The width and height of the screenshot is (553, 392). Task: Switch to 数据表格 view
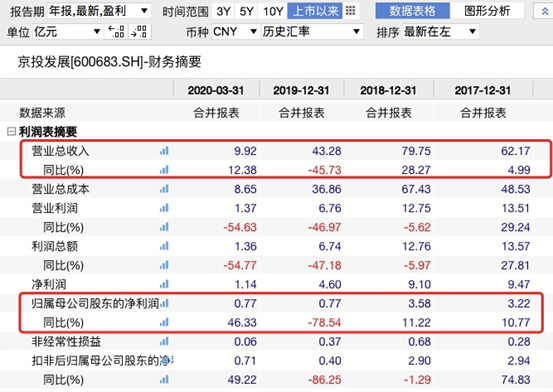pos(413,11)
